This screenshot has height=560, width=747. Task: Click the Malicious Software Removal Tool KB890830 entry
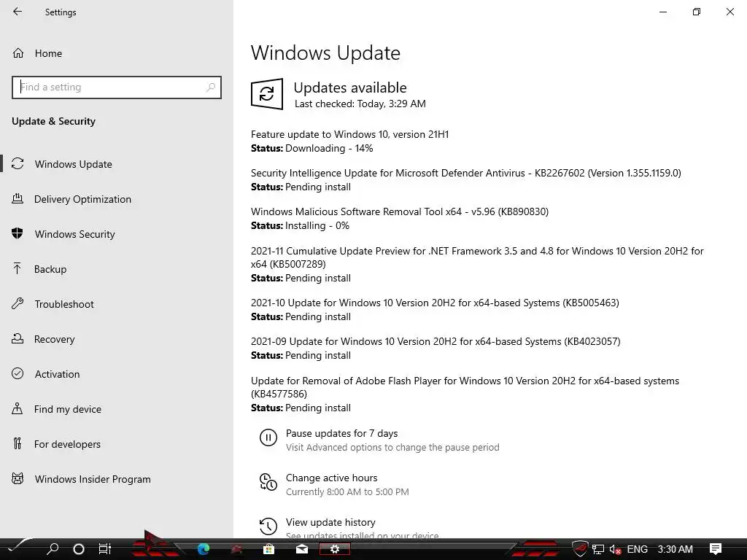400,211
